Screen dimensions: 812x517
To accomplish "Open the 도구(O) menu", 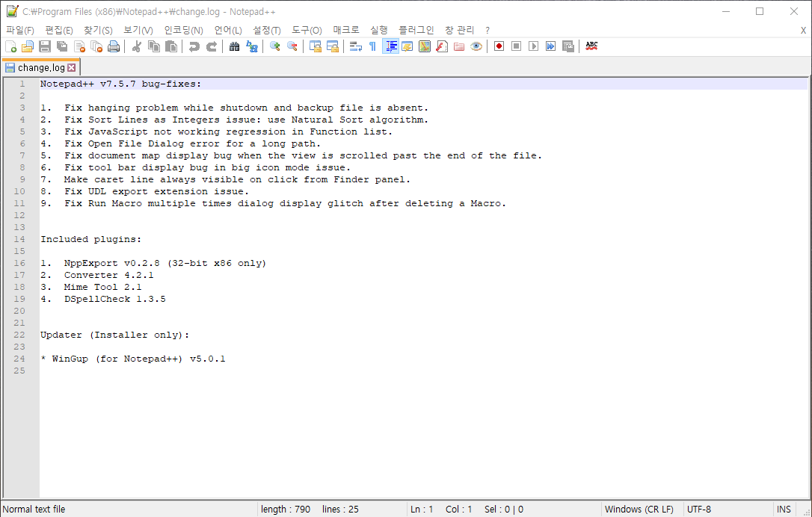I will point(307,31).
